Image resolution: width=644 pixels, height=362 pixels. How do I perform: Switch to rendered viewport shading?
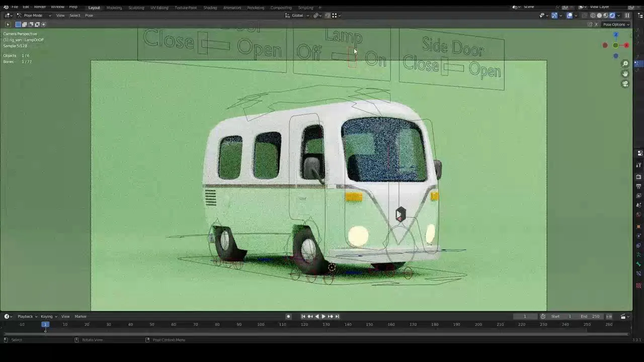[612, 16]
